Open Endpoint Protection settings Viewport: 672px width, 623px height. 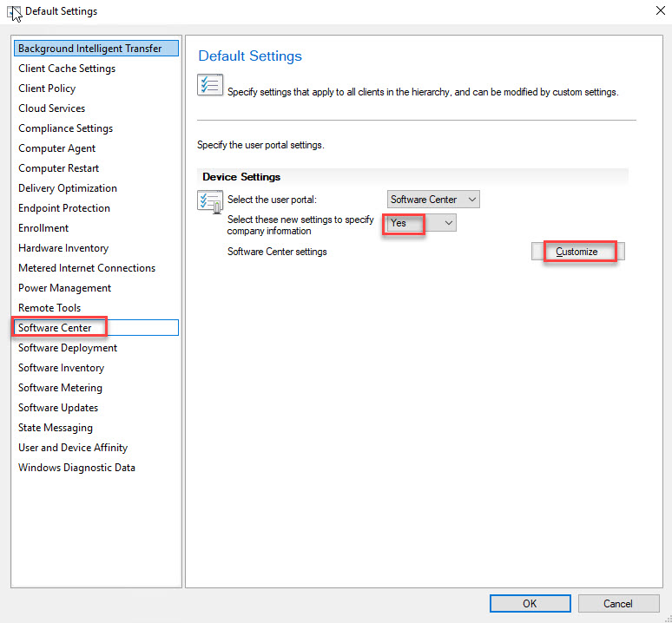[x=64, y=208]
